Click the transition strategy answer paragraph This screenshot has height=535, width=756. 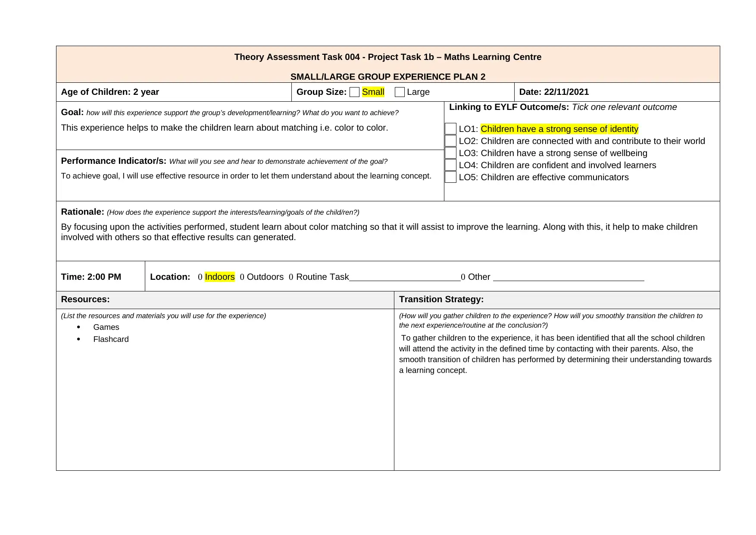pyautogui.click(x=555, y=354)
